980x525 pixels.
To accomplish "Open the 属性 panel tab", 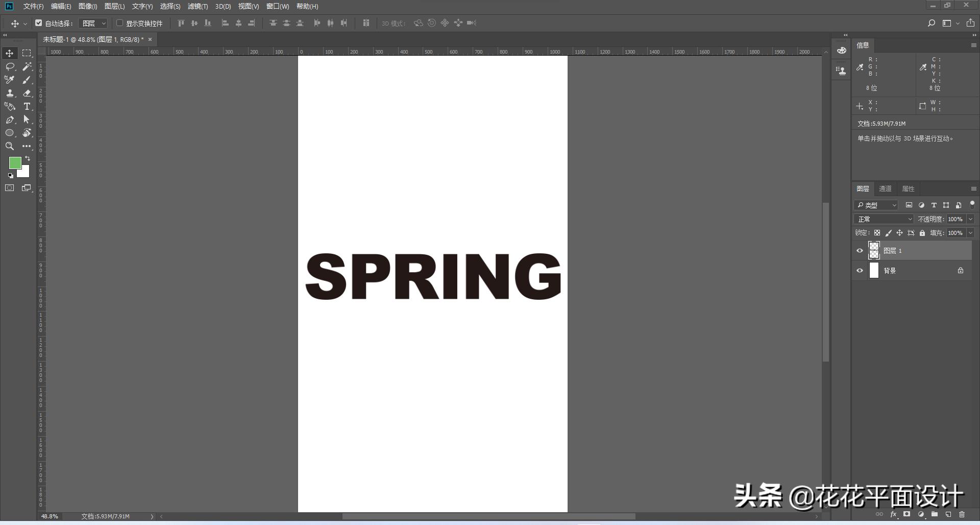I will click(x=908, y=189).
